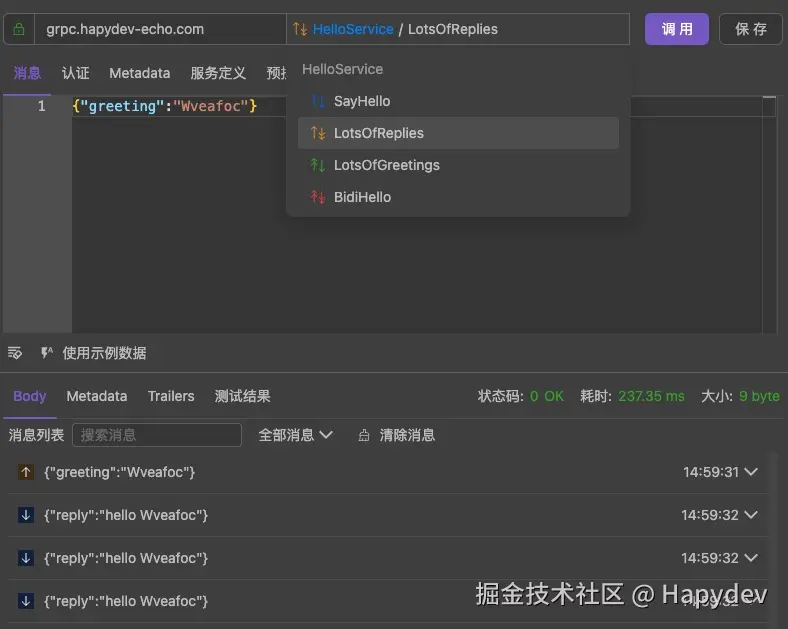Open the request Metadata tab
Viewport: 788px width, 629px height.
pos(140,73)
